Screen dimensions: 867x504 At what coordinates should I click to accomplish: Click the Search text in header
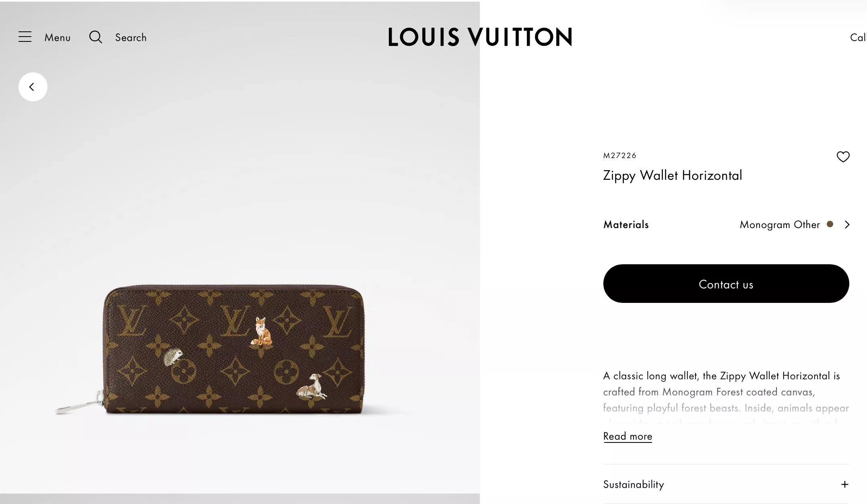pos(131,37)
